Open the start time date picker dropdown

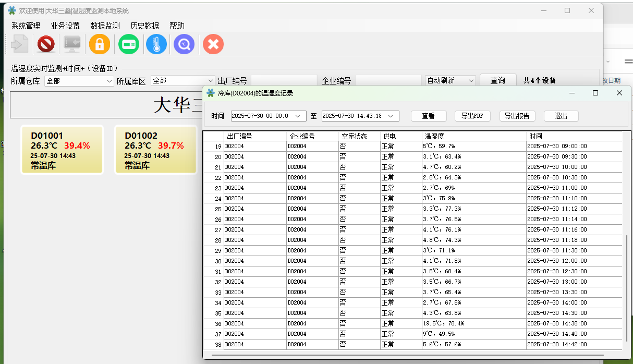[x=298, y=116]
